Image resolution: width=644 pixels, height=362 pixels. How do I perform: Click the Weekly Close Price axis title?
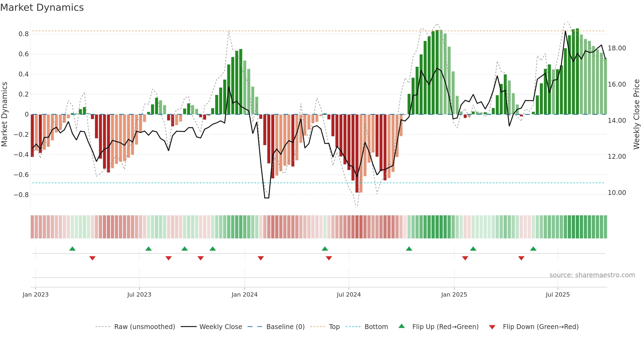[x=636, y=114]
